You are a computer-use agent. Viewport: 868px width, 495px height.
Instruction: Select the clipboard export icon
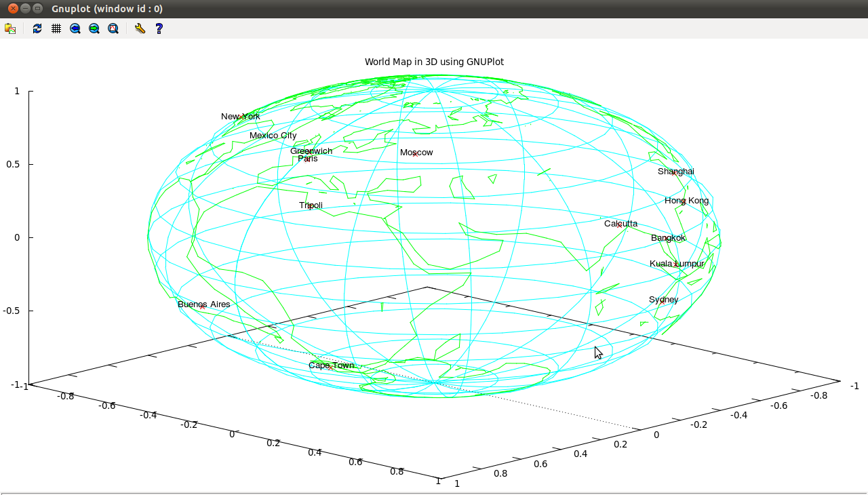(x=10, y=28)
